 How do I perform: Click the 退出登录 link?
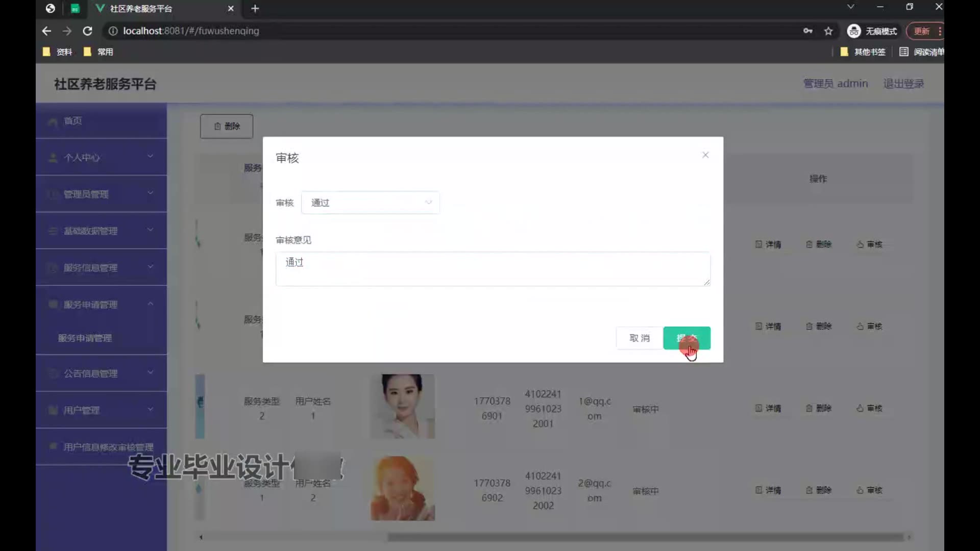(x=903, y=83)
